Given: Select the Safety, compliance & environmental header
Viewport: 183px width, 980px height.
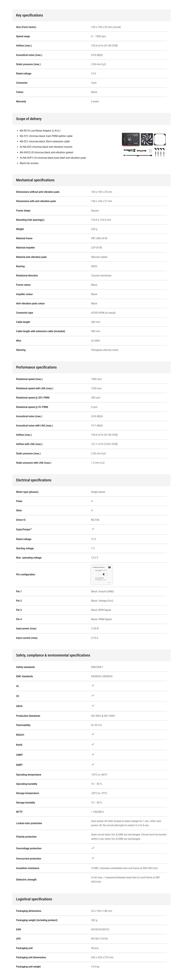Looking at the screenshot, I should (x=91, y=655).
